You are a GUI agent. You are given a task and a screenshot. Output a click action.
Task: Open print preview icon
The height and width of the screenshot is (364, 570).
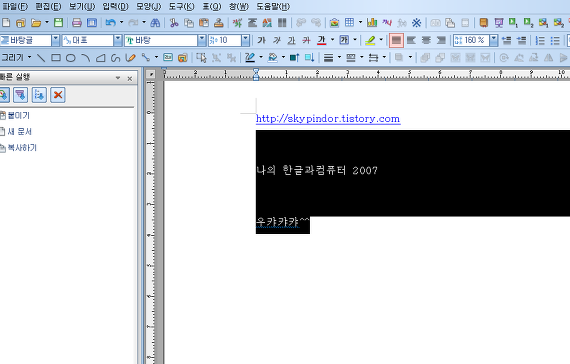point(92,23)
